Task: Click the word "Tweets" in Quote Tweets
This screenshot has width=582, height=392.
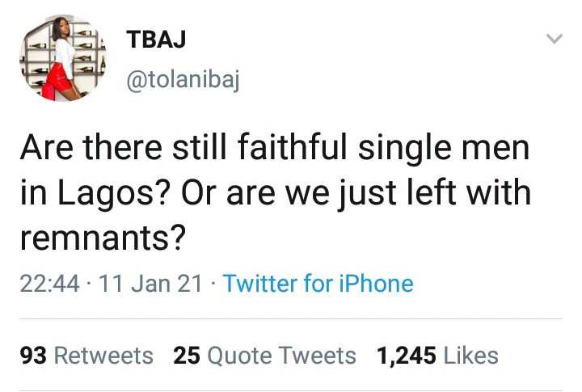Action: 324,356
